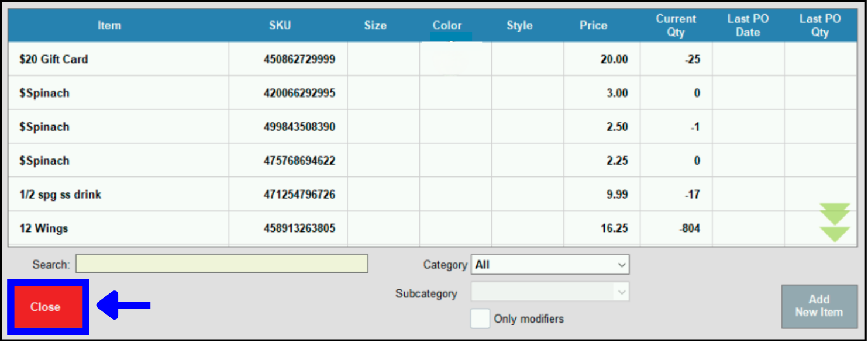Click the green double-arrow scroll down icon

click(x=835, y=223)
